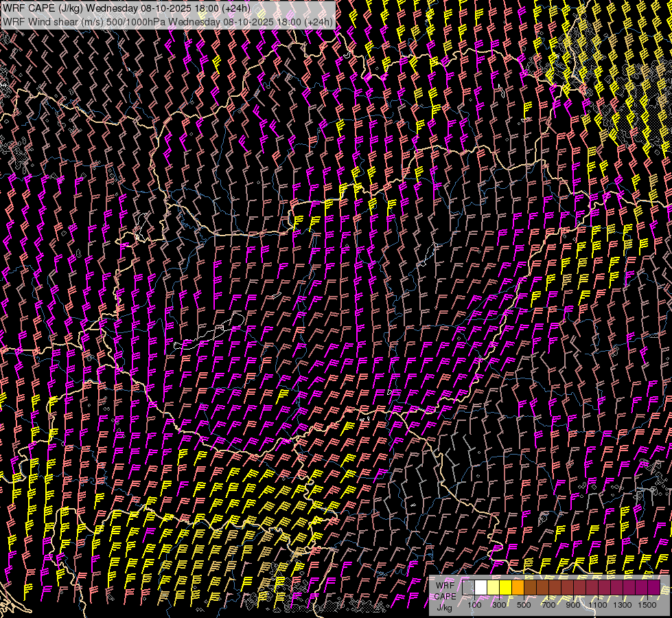Select the grey dotted first legend swatch
The image size is (672, 618).
tap(468, 588)
